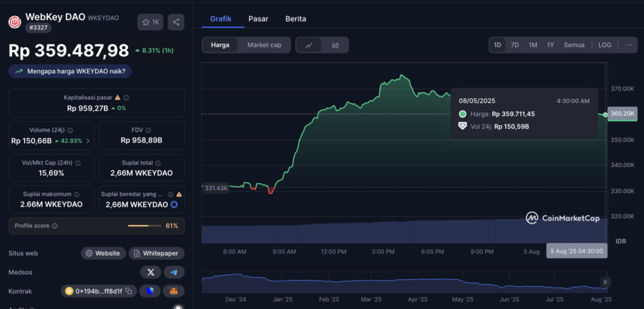This screenshot has width=644, height=309.
Task: Open the Berita tab
Action: click(296, 19)
